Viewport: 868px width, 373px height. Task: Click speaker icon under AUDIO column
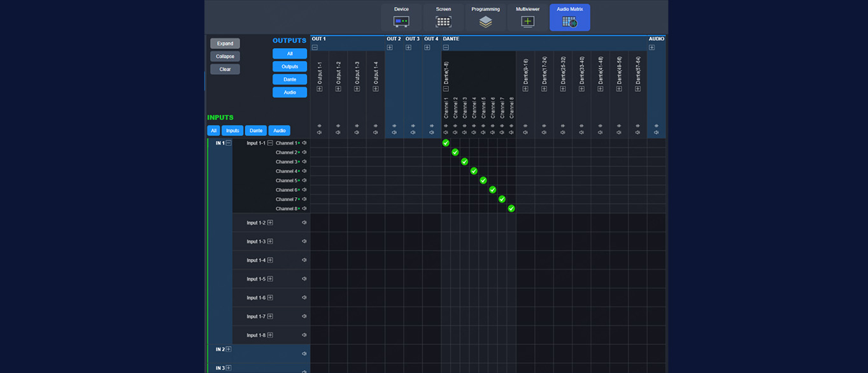tap(657, 133)
